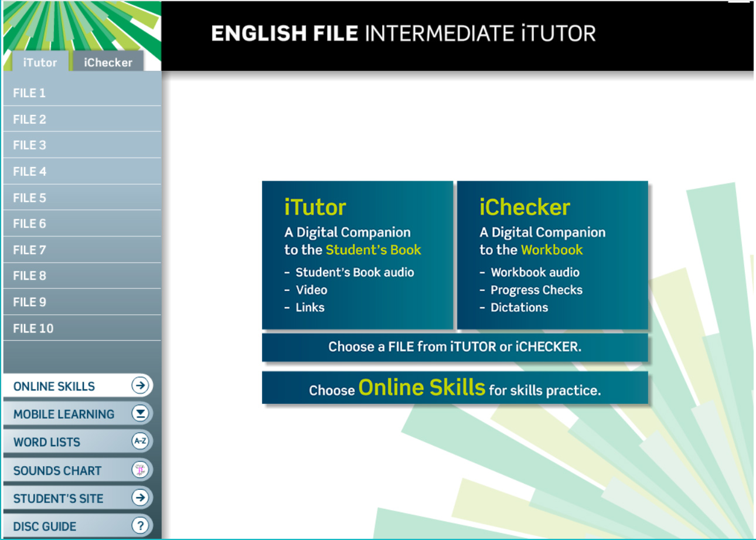Click the download arrow icon beside Mobile Learning
Viewport: 756px width, 540px height.
click(140, 413)
